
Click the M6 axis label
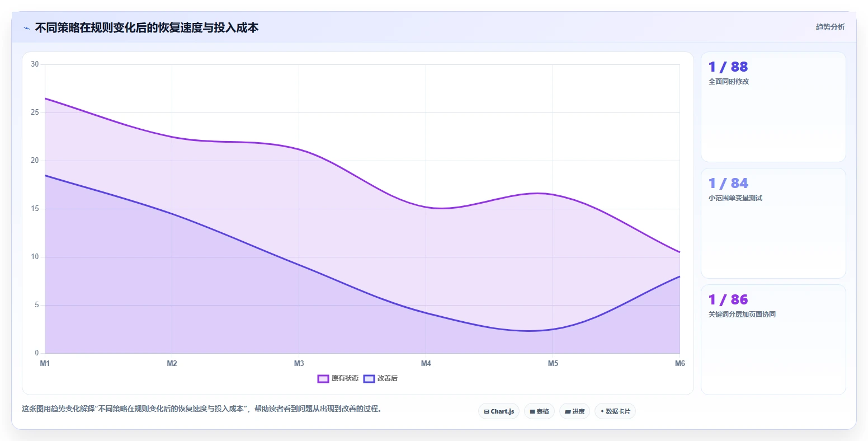680,363
